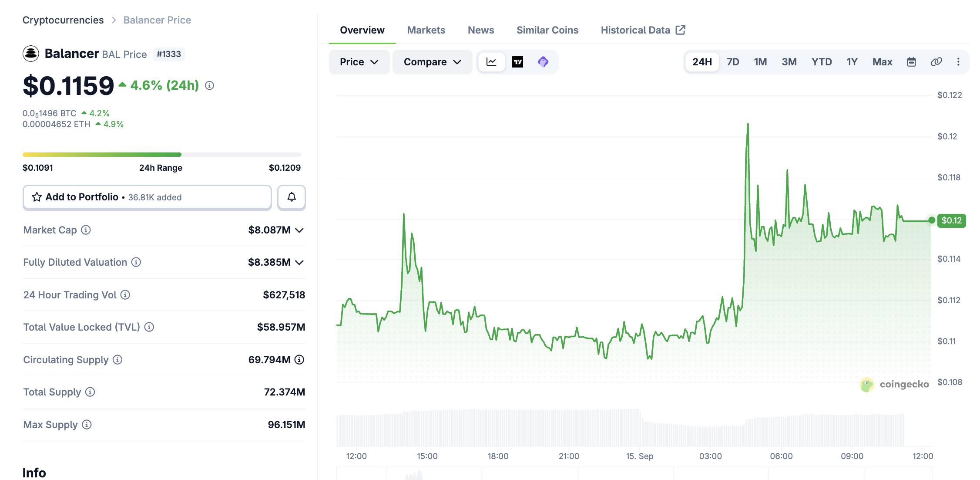
Task: Select the 1M time range
Action: [760, 62]
